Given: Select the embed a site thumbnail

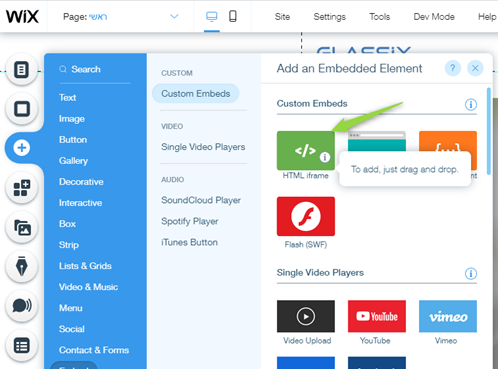Looking at the screenshot, I should [377, 142].
